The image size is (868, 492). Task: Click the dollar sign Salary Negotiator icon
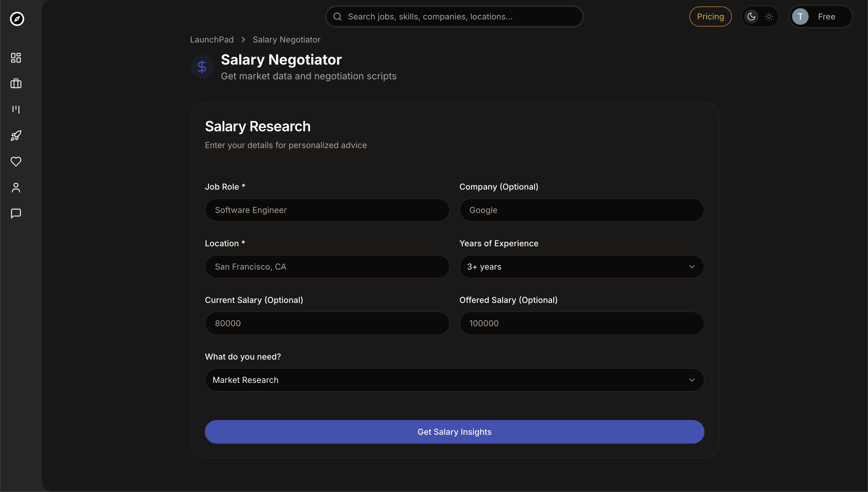point(202,67)
